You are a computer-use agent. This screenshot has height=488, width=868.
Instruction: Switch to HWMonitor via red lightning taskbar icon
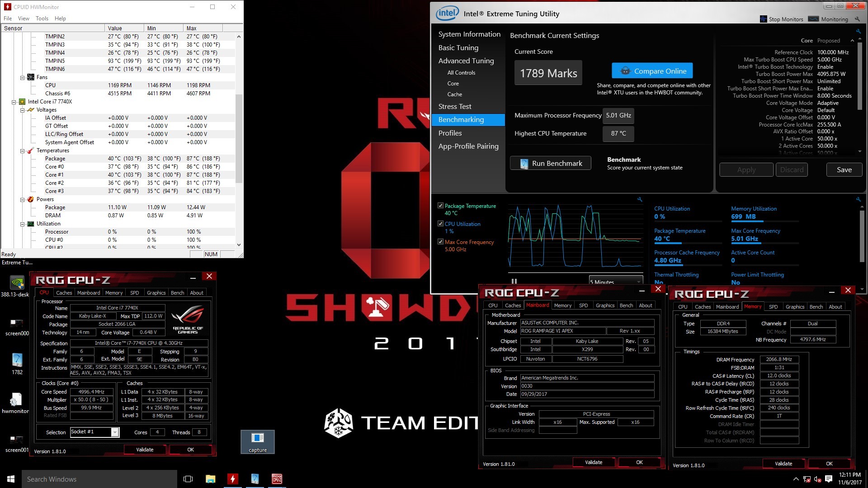click(232, 479)
